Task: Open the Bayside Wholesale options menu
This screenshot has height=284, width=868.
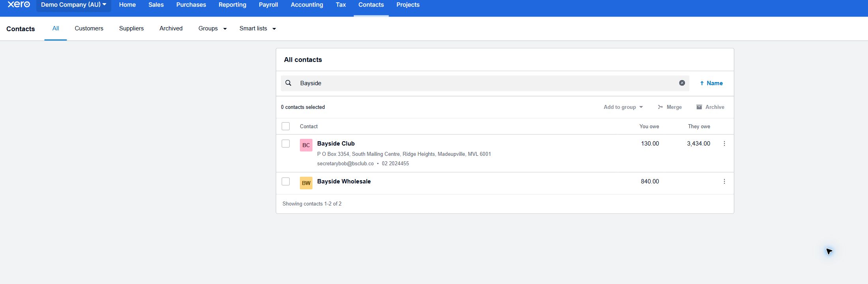Action: (x=724, y=181)
